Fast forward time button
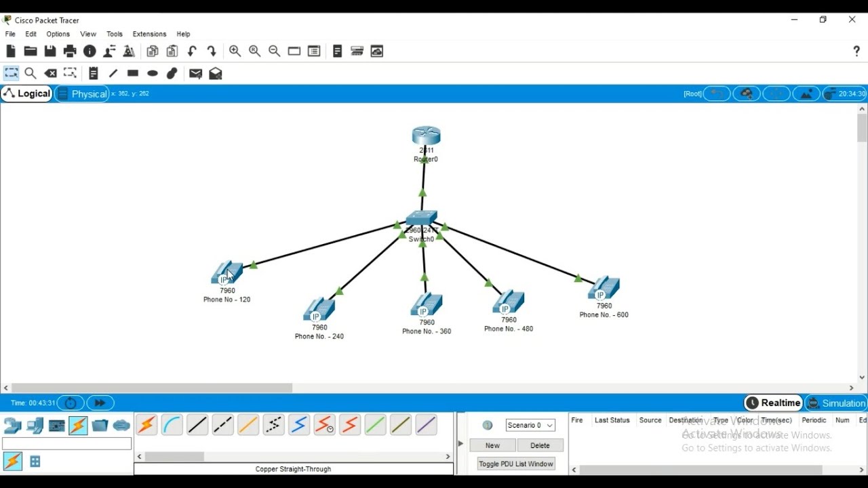The image size is (868, 488). pos(100,403)
